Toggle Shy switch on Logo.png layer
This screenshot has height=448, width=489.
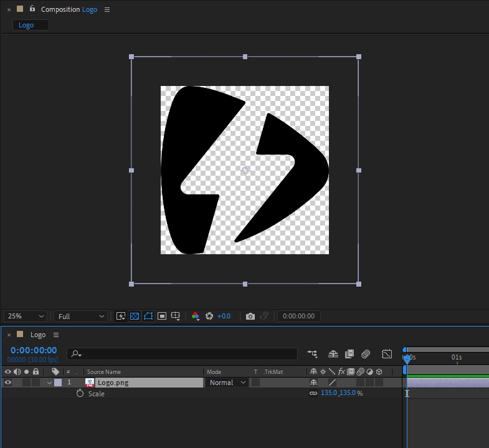tap(314, 383)
